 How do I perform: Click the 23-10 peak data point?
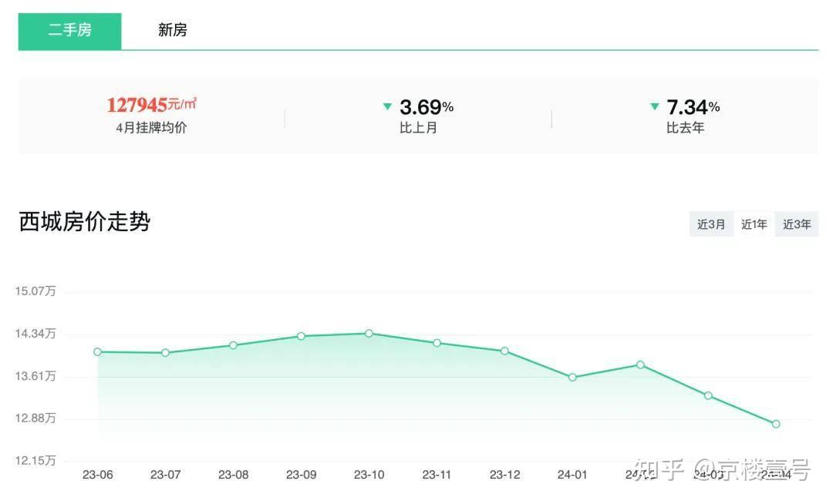pyautogui.click(x=369, y=334)
